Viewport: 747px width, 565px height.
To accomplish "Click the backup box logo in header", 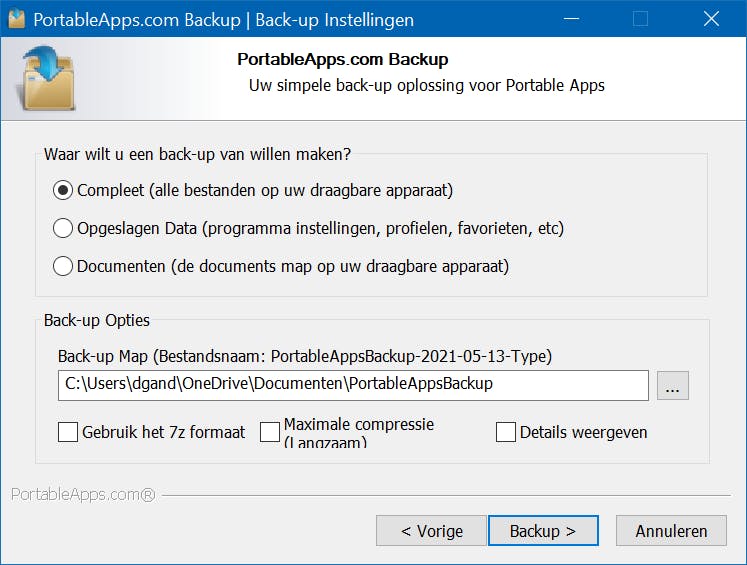I will 46,78.
